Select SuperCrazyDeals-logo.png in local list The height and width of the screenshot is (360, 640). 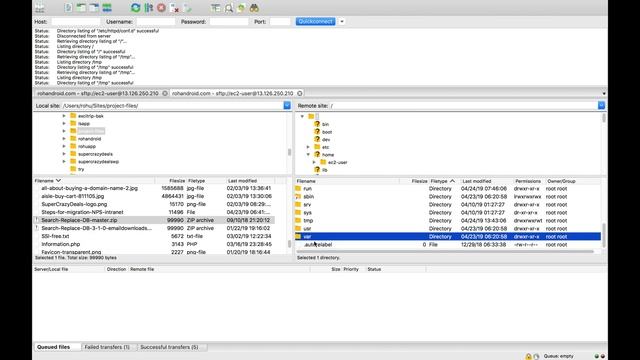coord(154,204)
